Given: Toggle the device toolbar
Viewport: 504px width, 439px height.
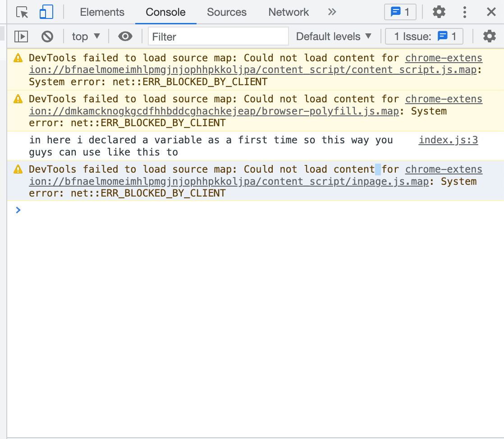Looking at the screenshot, I should pyautogui.click(x=46, y=12).
